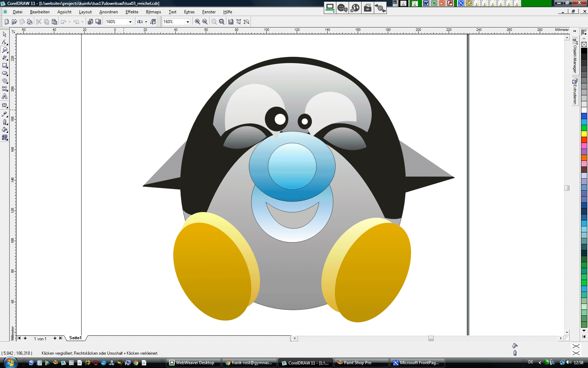Click the horizontal scrollbar thumb
Screen dimensions: 588x368
pos(431,338)
